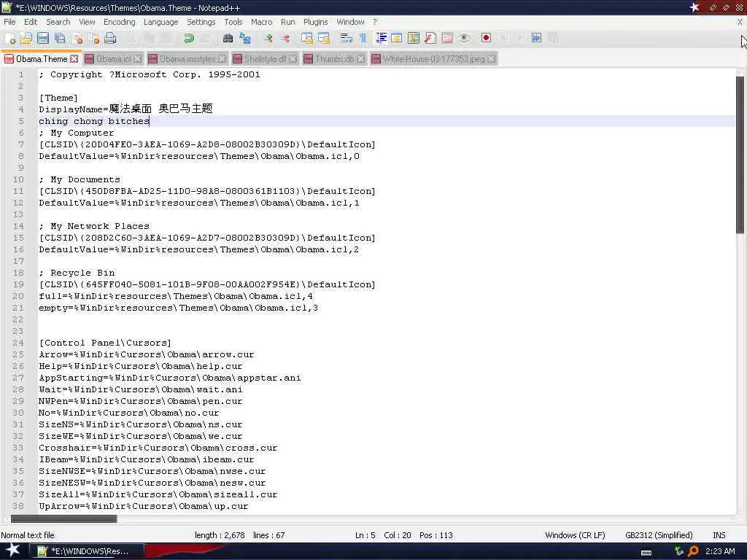747x560 pixels.
Task: Open the ? help menu
Action: point(375,22)
